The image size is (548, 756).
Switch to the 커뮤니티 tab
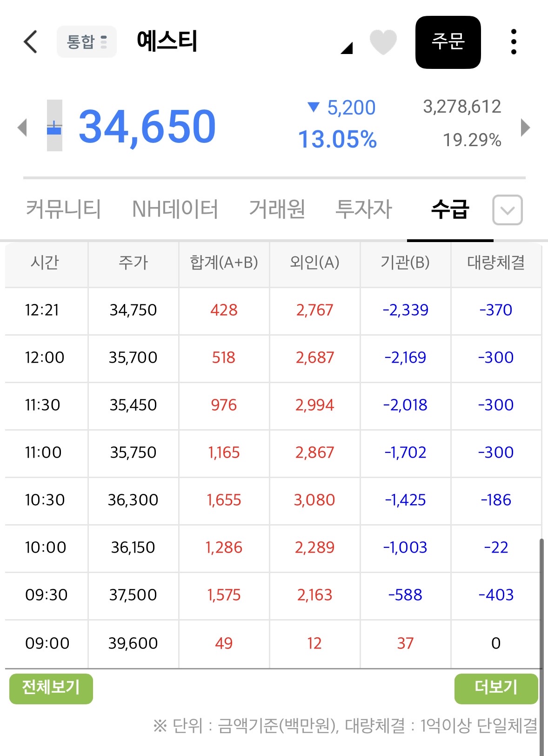63,209
